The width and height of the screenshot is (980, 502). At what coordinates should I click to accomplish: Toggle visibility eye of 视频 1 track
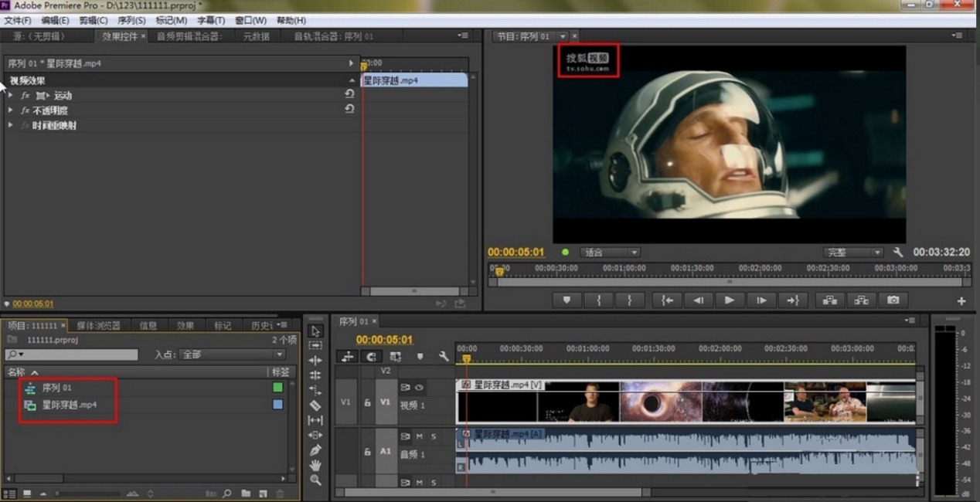(x=420, y=387)
